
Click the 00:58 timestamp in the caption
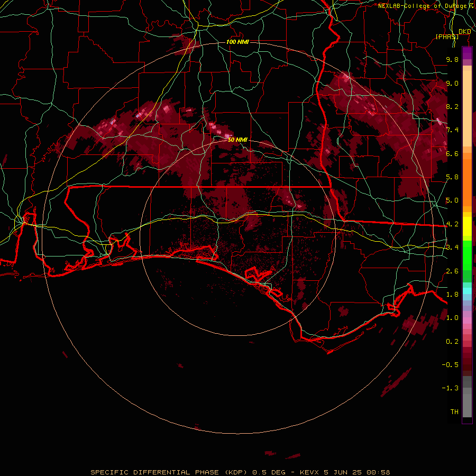click(x=378, y=472)
